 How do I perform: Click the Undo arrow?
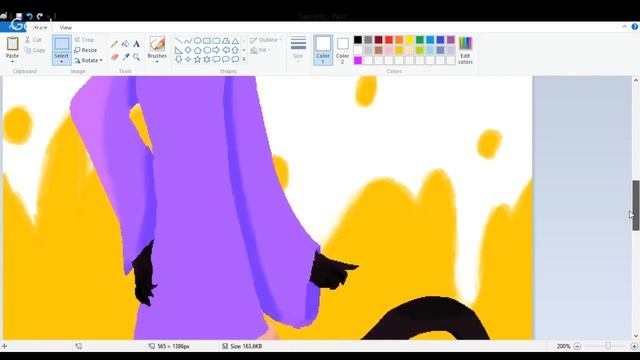point(29,16)
